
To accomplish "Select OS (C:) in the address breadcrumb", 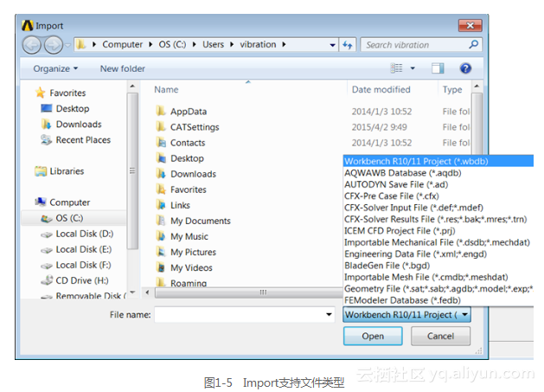I will pyautogui.click(x=172, y=44).
